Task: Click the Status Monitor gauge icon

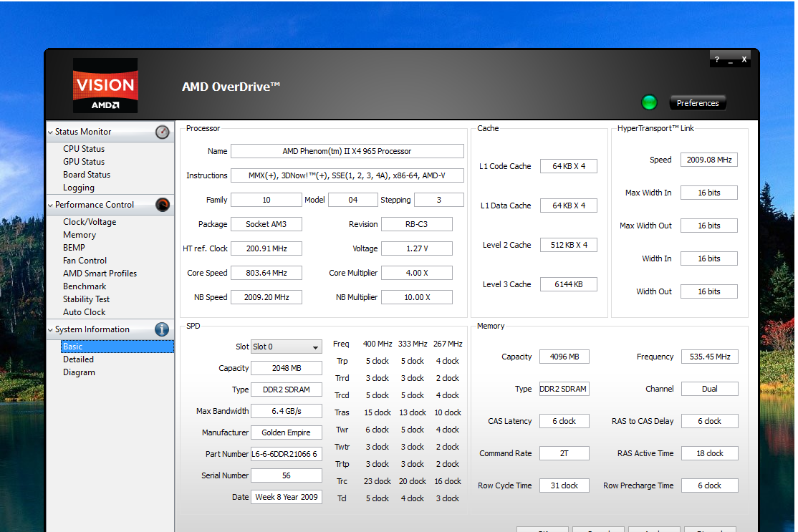Action: [163, 132]
